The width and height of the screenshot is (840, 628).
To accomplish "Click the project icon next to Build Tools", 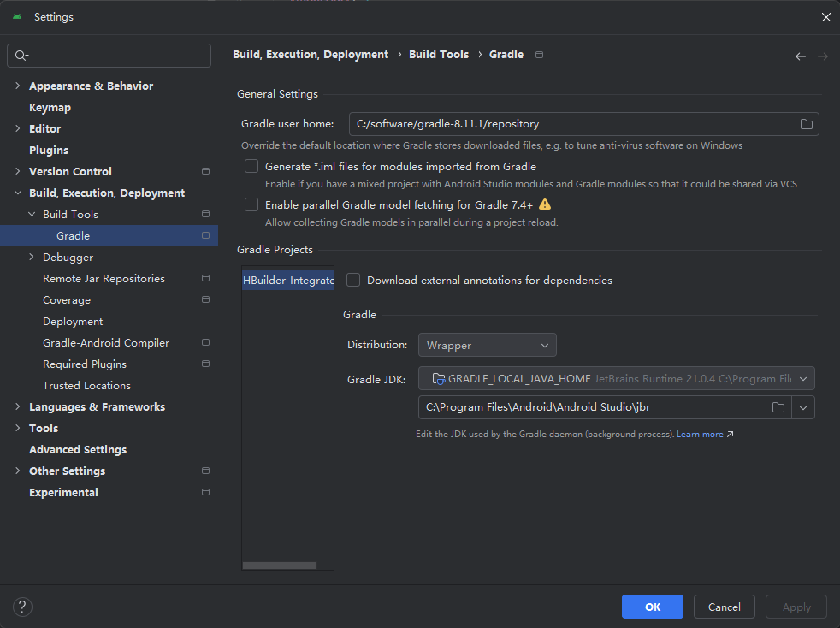I will pos(205,215).
